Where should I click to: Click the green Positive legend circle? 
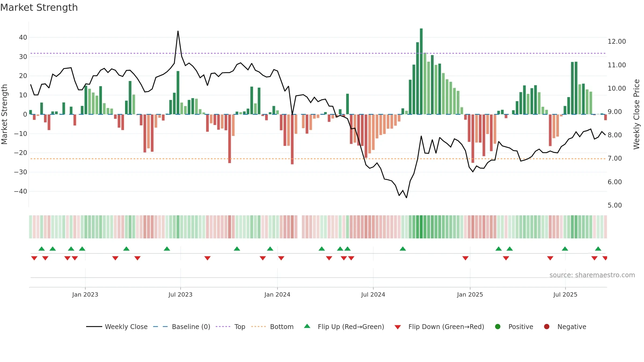tap(498, 327)
